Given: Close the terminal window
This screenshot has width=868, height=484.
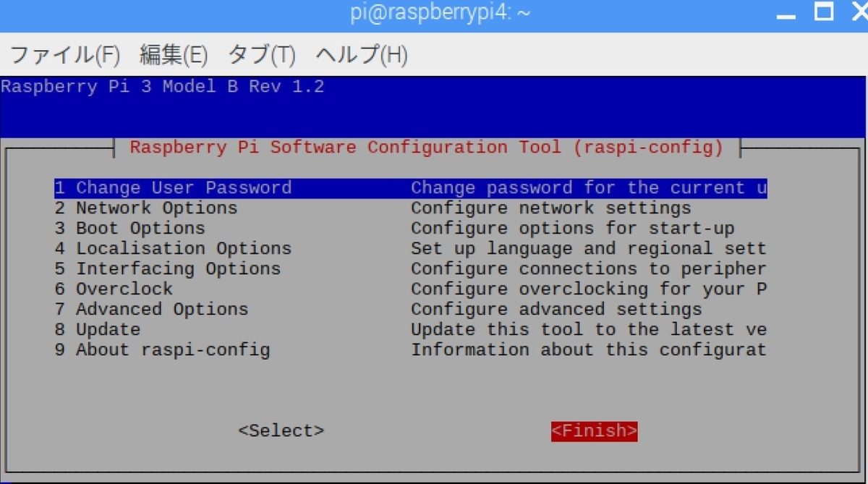Looking at the screenshot, I should 859,13.
